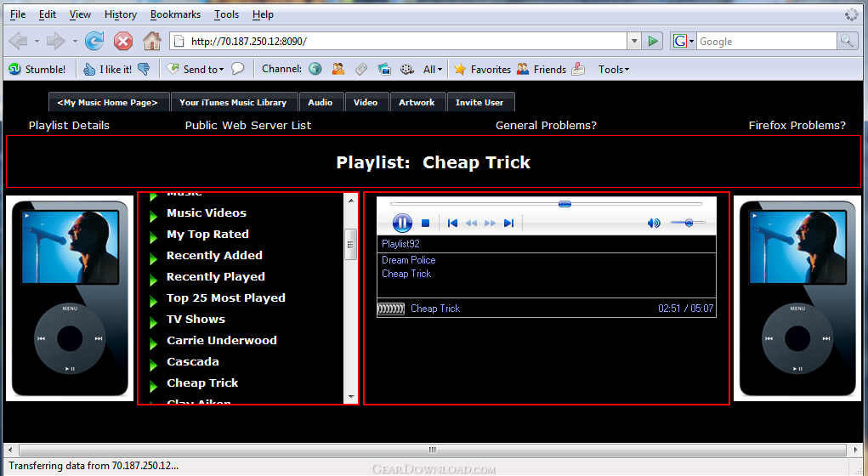
Task: Open the Help menu
Action: (263, 14)
